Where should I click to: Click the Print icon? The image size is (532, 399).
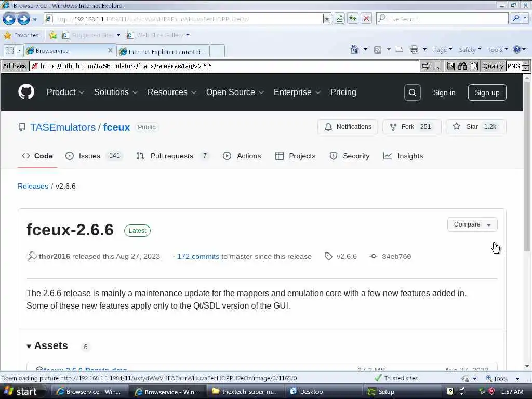point(414,50)
